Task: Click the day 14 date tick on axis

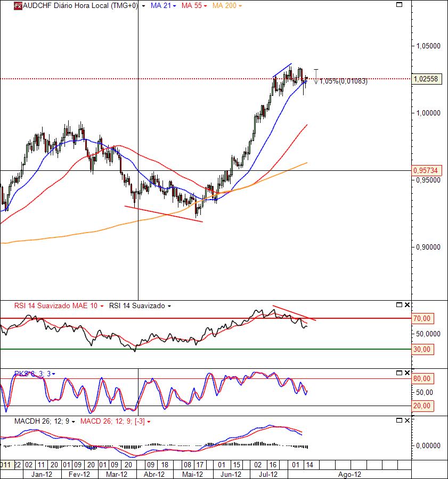Action: 309,465
